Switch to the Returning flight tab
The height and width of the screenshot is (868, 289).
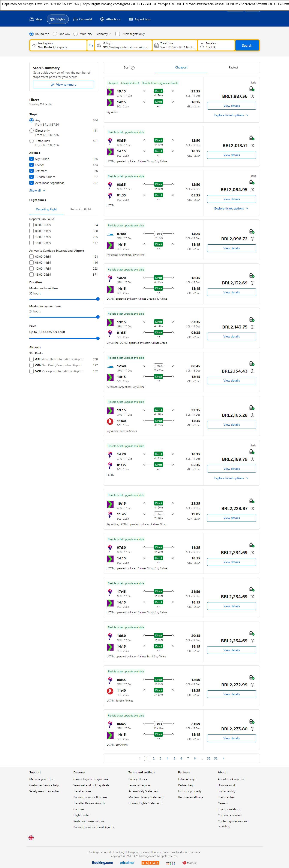[x=81, y=210]
